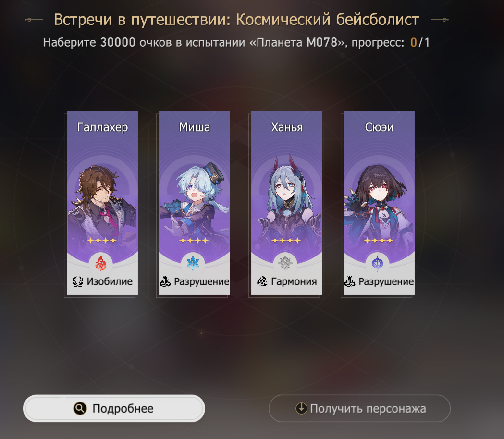Select the Миша character portrait

pyautogui.click(x=195, y=203)
